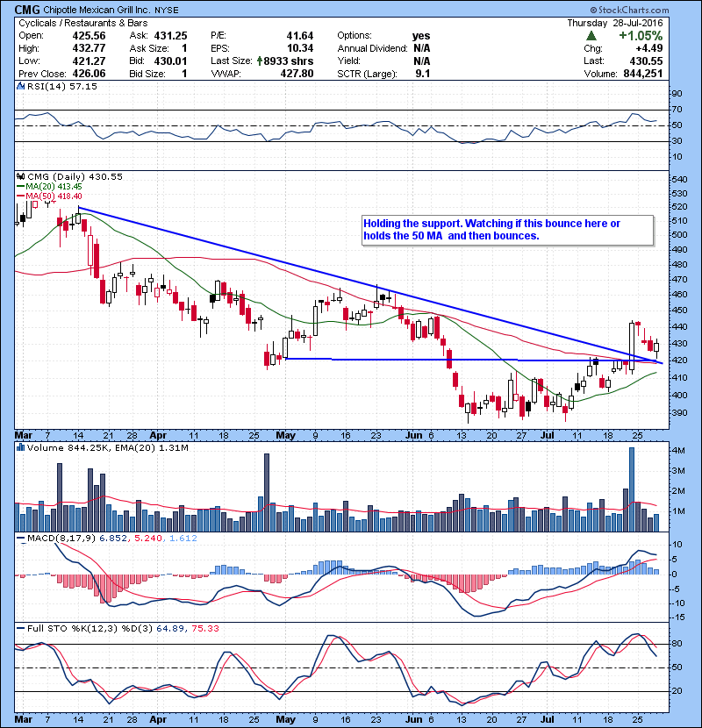This screenshot has width=702, height=728.
Task: Click the Holding the support annotation box
Action: click(508, 230)
